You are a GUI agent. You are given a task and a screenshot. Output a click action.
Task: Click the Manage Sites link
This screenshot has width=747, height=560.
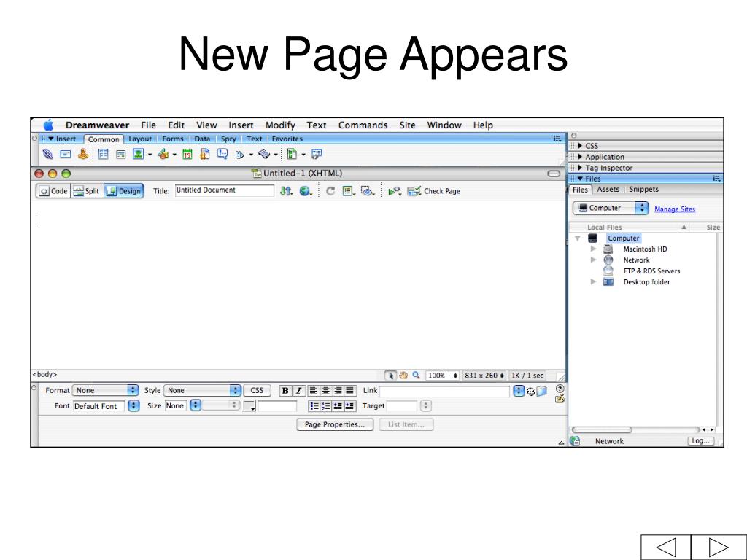675,209
